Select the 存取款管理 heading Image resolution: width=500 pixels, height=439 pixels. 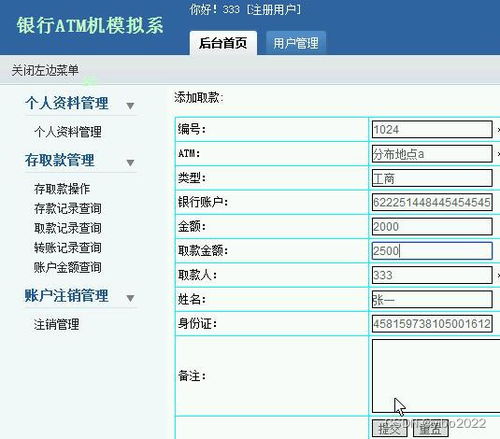coord(60,160)
